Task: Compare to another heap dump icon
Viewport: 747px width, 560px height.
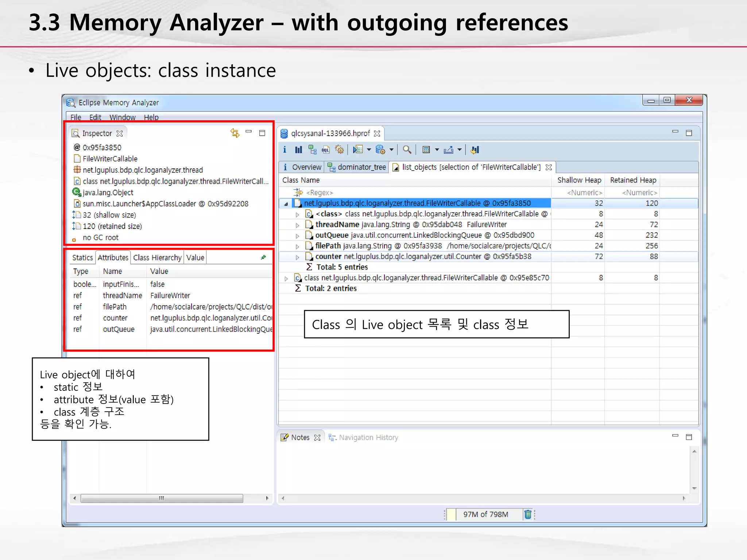Action: [x=475, y=150]
